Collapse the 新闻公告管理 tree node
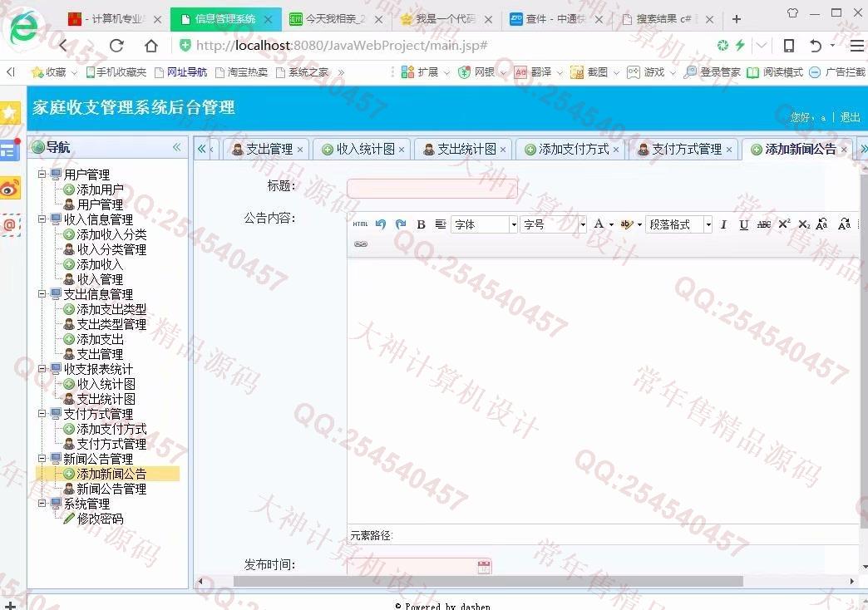Image resolution: width=868 pixels, height=610 pixels. point(42,458)
